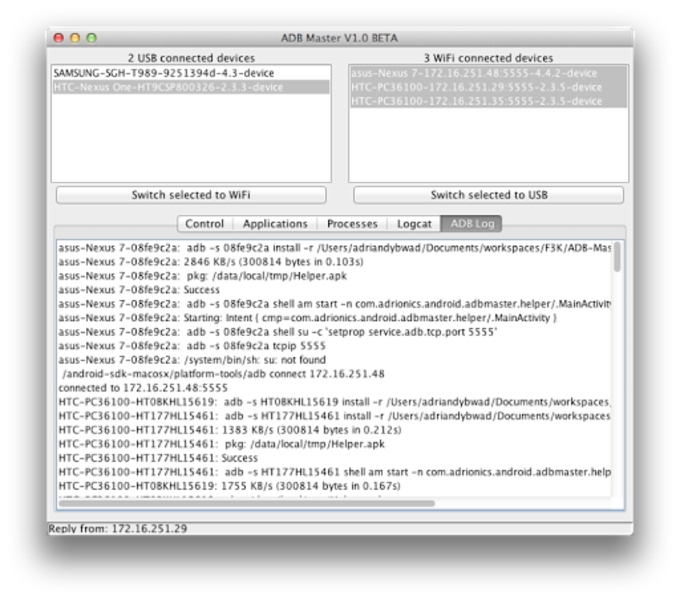Switch to the Control tab
680x600 pixels.
coord(205,224)
